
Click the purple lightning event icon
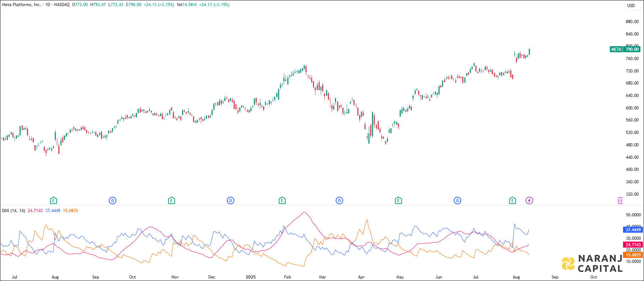coord(529,201)
